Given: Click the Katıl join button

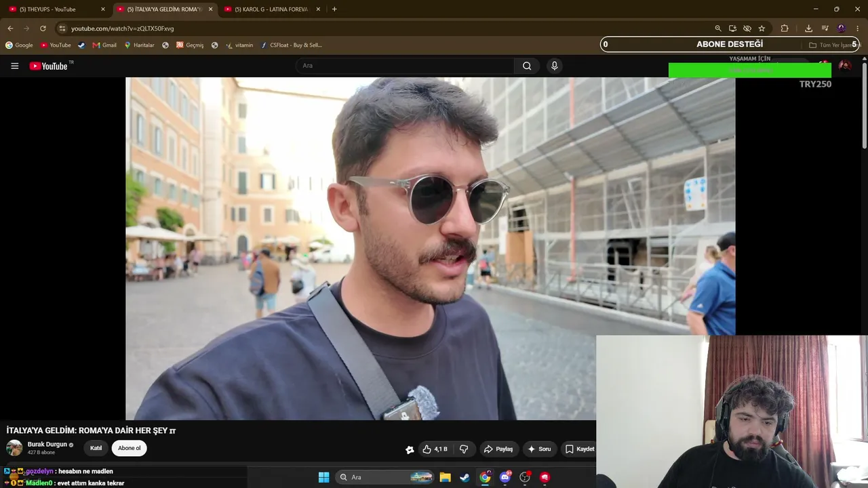Looking at the screenshot, I should pyautogui.click(x=96, y=448).
